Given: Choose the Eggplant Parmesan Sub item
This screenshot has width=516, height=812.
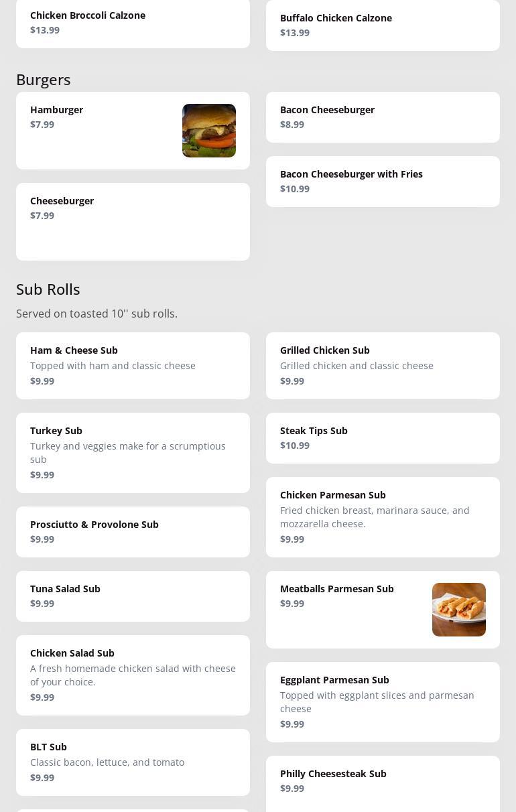Looking at the screenshot, I should 382,702.
